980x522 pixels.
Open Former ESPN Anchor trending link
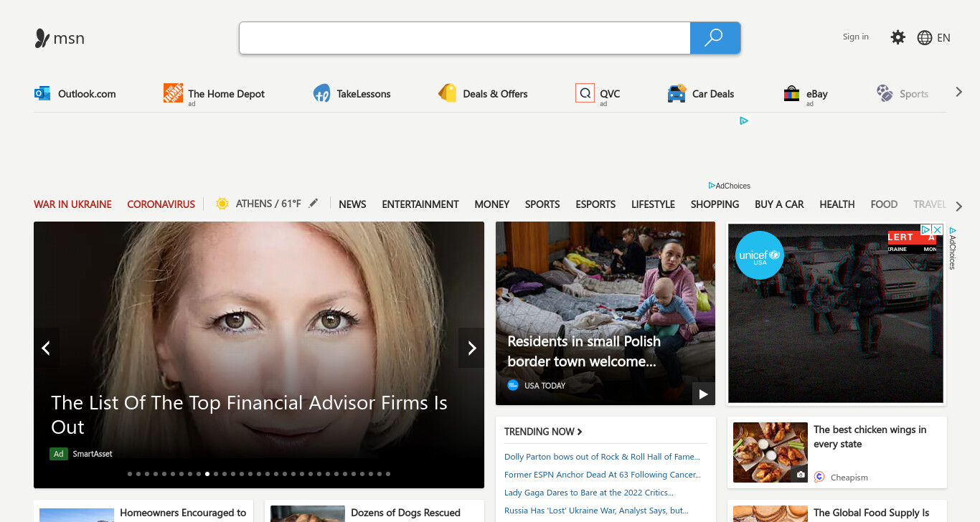(x=603, y=475)
